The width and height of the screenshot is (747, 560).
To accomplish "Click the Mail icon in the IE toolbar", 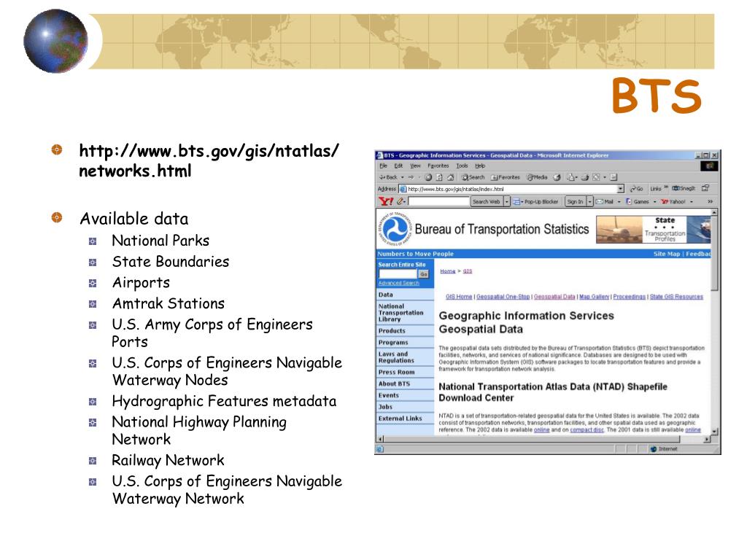I will (x=570, y=177).
